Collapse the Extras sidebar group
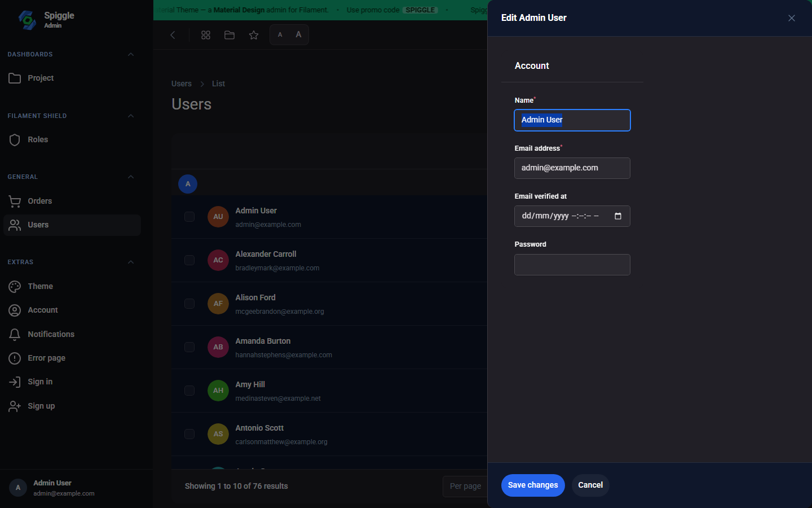 click(x=131, y=262)
